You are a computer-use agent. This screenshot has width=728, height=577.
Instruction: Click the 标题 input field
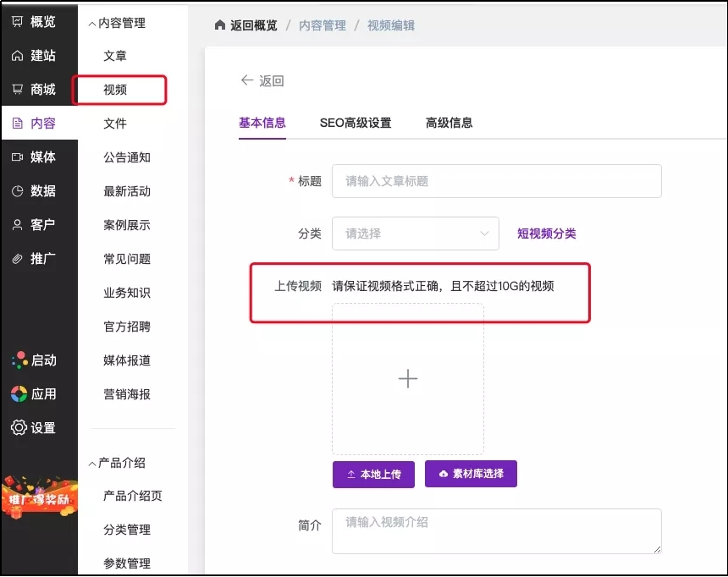tap(496, 181)
